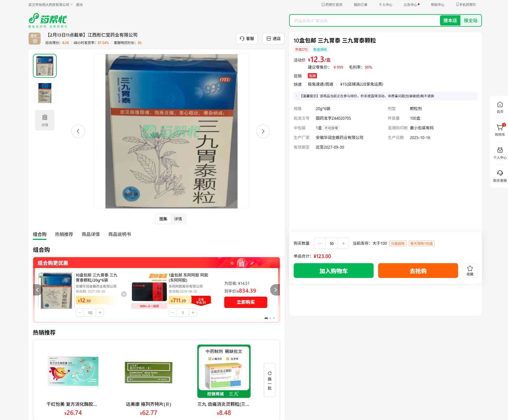Screen dimensions: 508x420
Task: Switch to 商品说明书 tab
Action: coord(120,234)
